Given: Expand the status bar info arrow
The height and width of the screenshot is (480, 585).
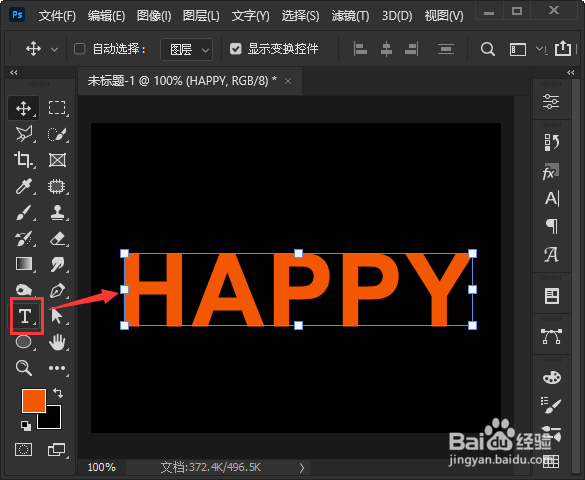Looking at the screenshot, I should pyautogui.click(x=302, y=468).
